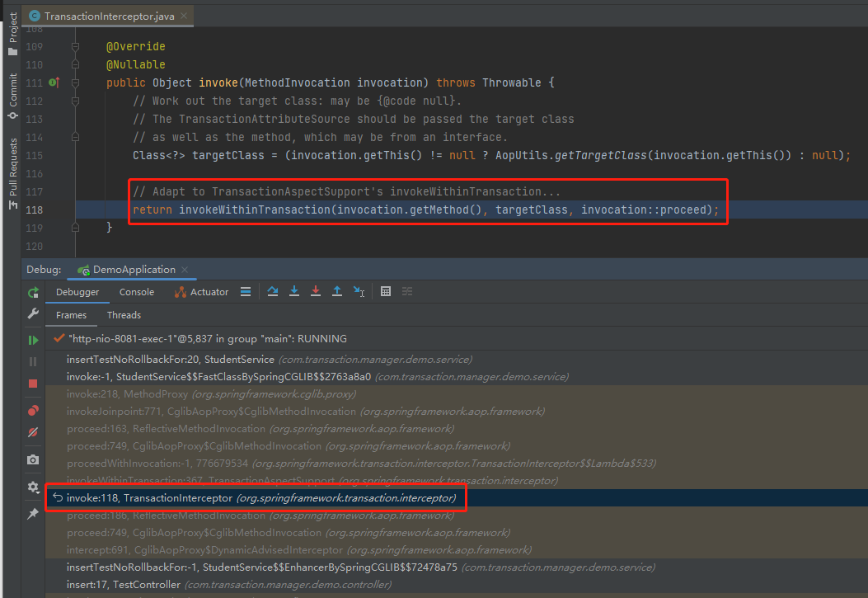This screenshot has width=868, height=598.
Task: Click line number 118 in the gutter
Action: tap(35, 210)
